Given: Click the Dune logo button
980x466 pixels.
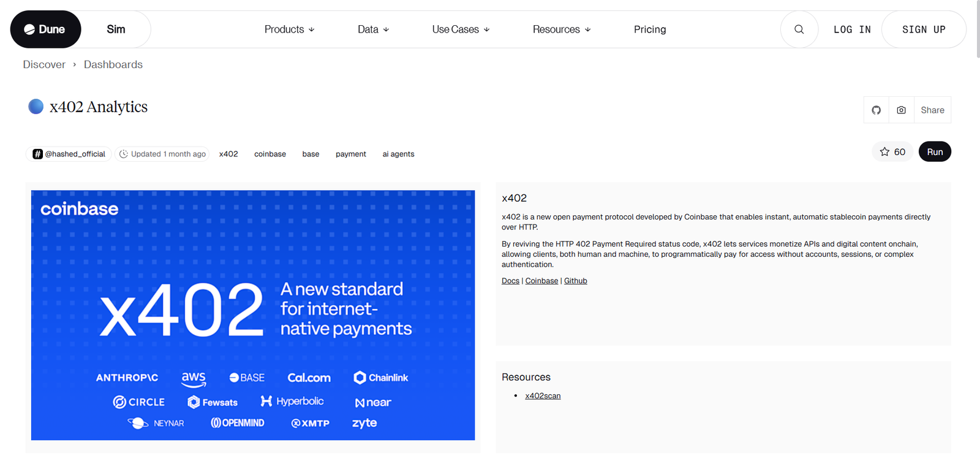Looking at the screenshot, I should pyautogui.click(x=45, y=29).
